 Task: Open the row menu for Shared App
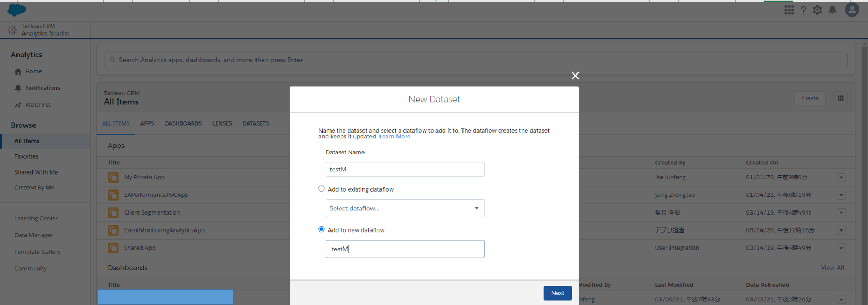[x=841, y=248]
